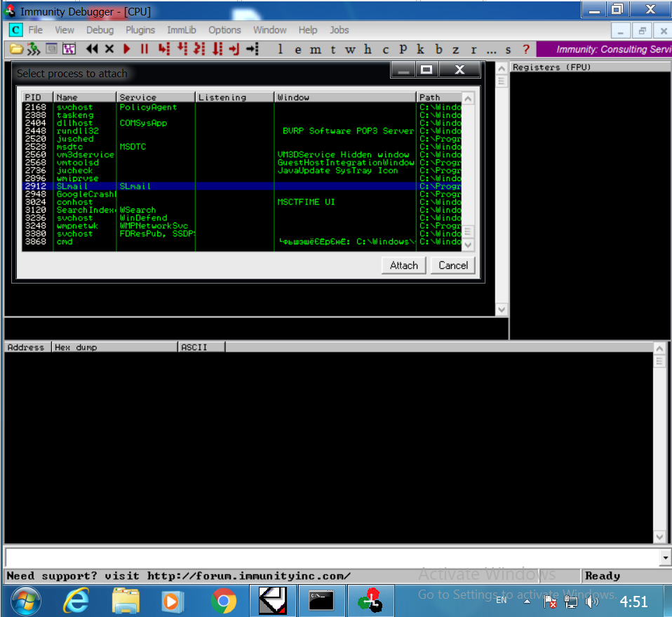Show Executable modules with the e button

click(x=298, y=50)
